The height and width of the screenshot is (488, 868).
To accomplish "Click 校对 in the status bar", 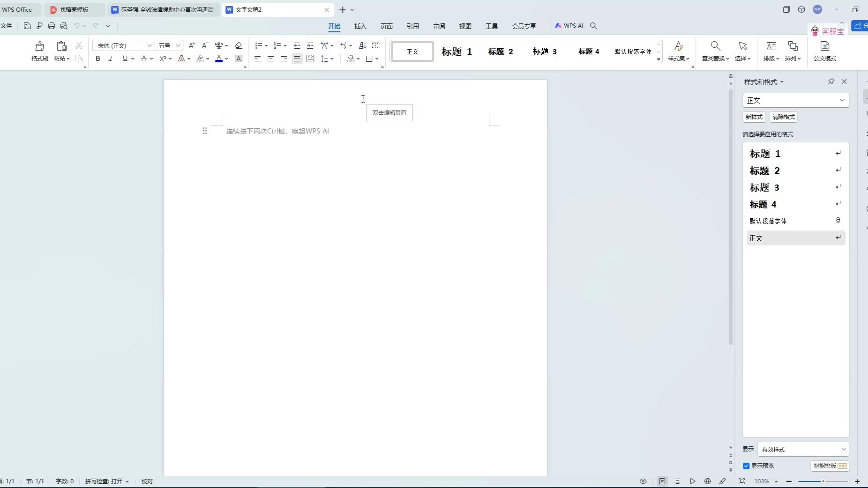I will [x=147, y=481].
